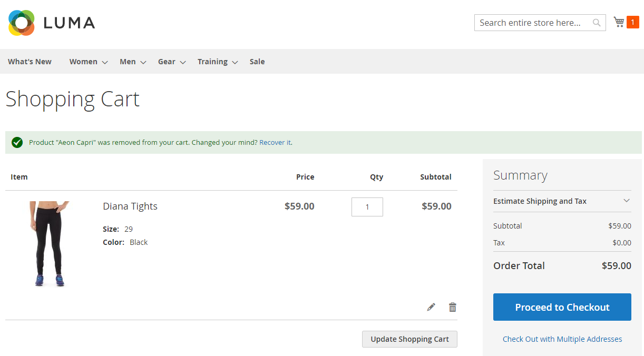Click the Order Total $59.00 amount
The image size is (644, 356).
[617, 265]
